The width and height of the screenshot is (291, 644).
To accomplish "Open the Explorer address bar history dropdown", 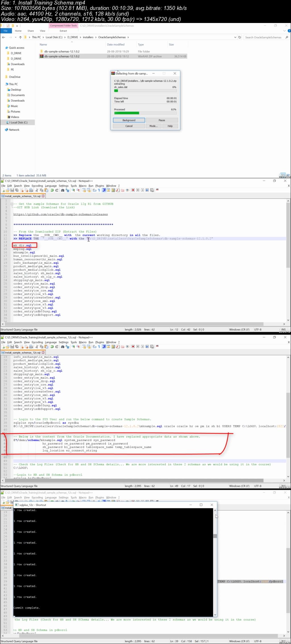I will coord(235,37).
